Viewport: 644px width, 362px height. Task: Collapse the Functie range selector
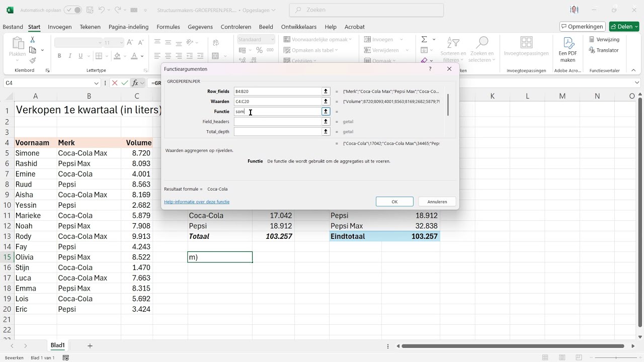(326, 111)
